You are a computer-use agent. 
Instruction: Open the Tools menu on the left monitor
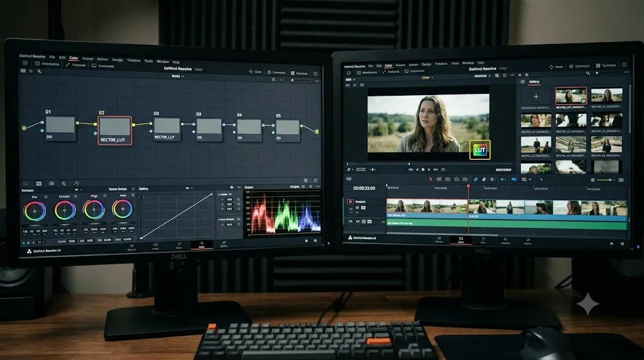click(x=148, y=61)
